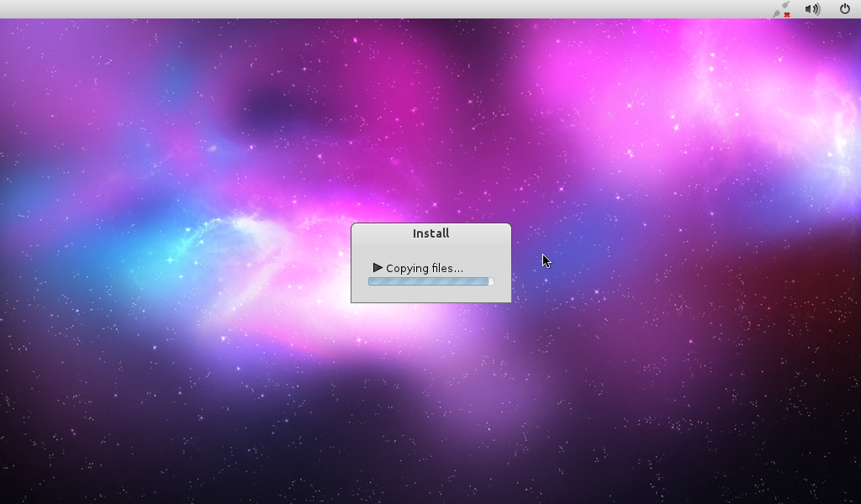Click the sound waves of the volume indicator
861x504 pixels.
(816, 9)
